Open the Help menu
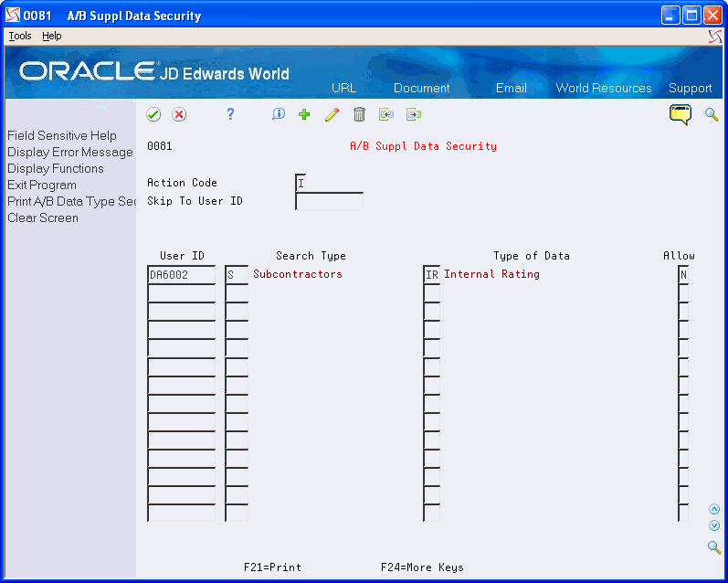The height and width of the screenshot is (583, 728). pos(51,36)
